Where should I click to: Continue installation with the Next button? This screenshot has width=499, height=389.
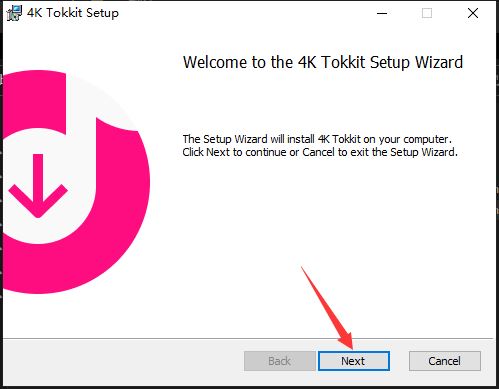(x=354, y=361)
